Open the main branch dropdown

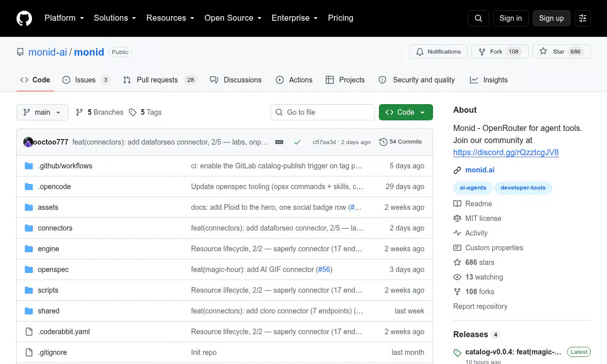point(42,112)
